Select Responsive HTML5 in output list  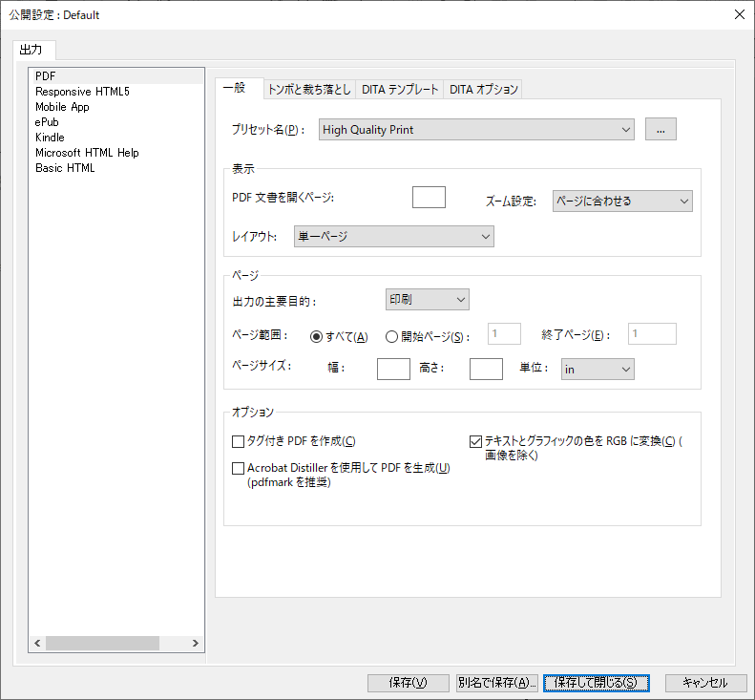click(x=82, y=92)
